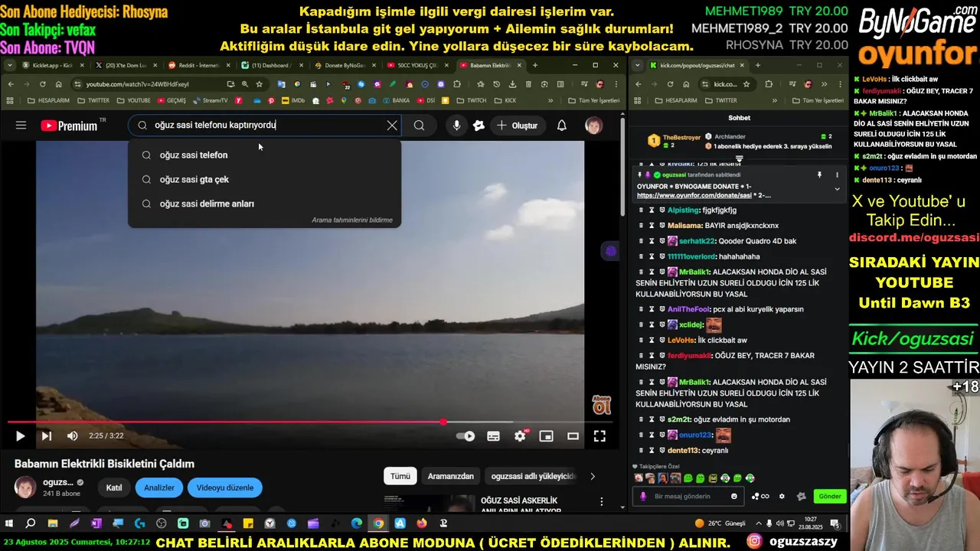Open Kick chat settings gear
This screenshot has height=551, width=980.
click(782, 496)
